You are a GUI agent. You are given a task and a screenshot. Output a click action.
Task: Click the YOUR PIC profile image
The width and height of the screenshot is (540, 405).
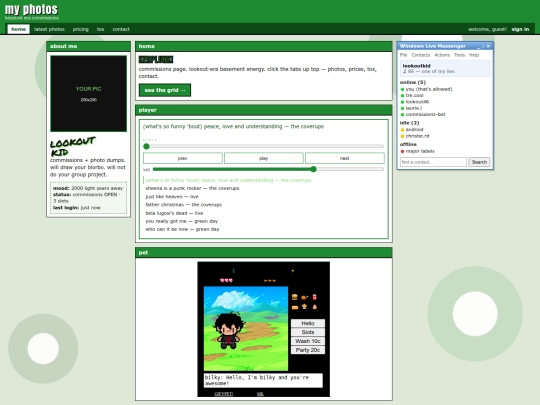point(89,94)
